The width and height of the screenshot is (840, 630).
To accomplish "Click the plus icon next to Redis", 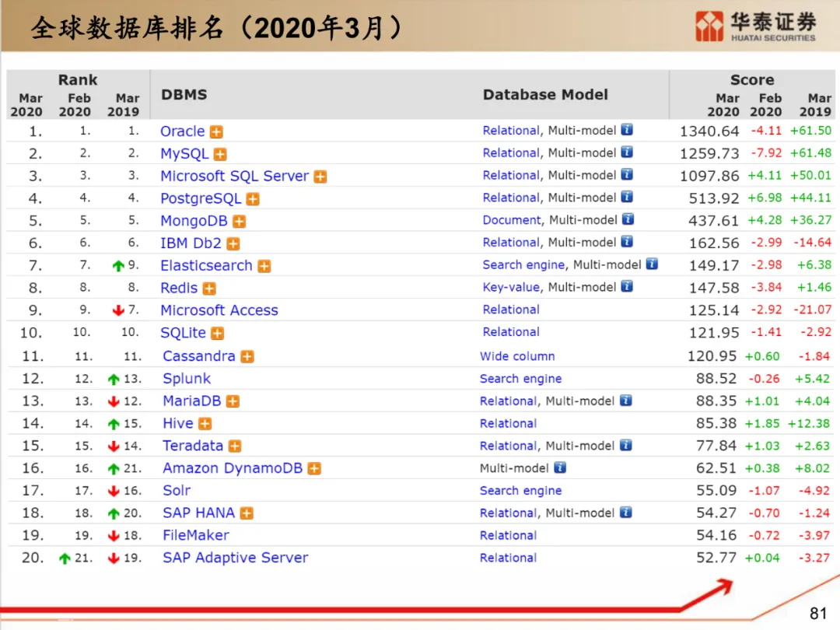I will 209,289.
